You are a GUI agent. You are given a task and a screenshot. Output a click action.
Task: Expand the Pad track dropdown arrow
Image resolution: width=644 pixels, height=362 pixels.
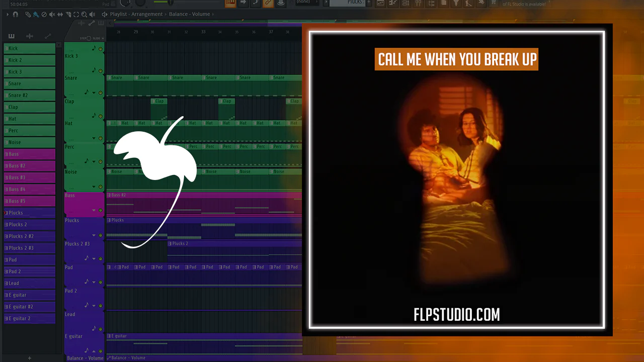click(x=94, y=282)
